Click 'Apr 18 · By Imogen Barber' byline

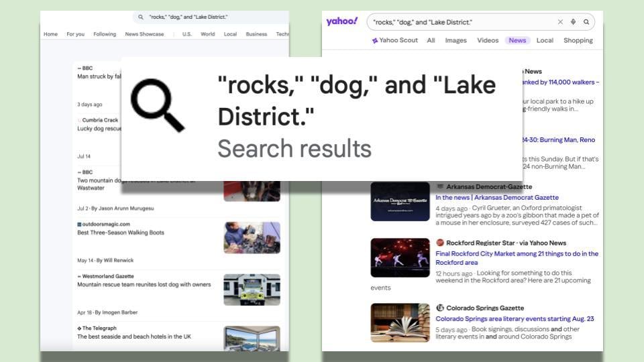(x=107, y=312)
